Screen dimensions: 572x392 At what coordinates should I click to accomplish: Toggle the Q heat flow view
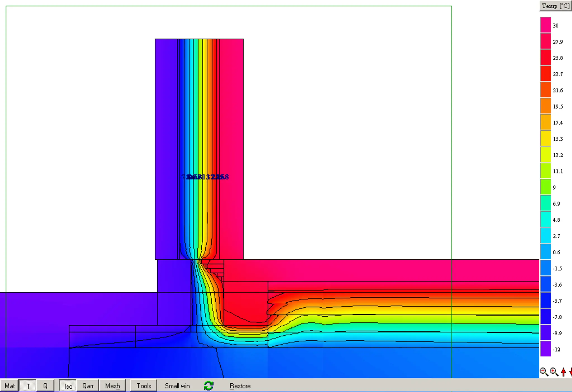click(x=45, y=386)
